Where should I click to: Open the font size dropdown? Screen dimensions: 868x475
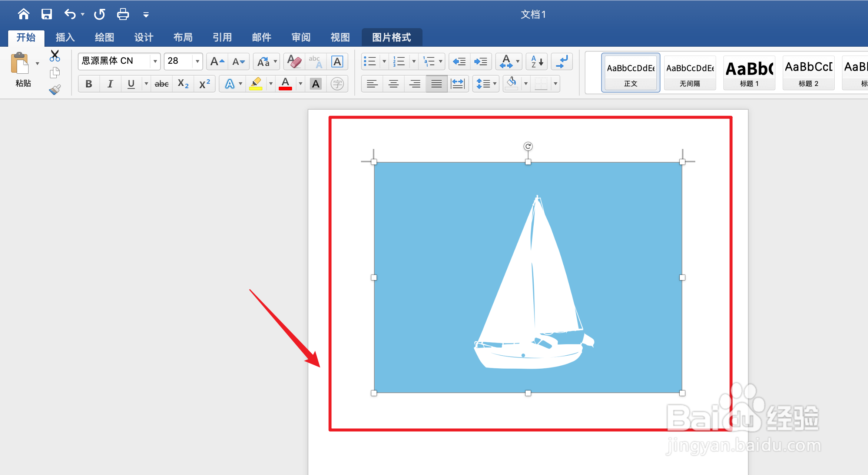pos(197,61)
